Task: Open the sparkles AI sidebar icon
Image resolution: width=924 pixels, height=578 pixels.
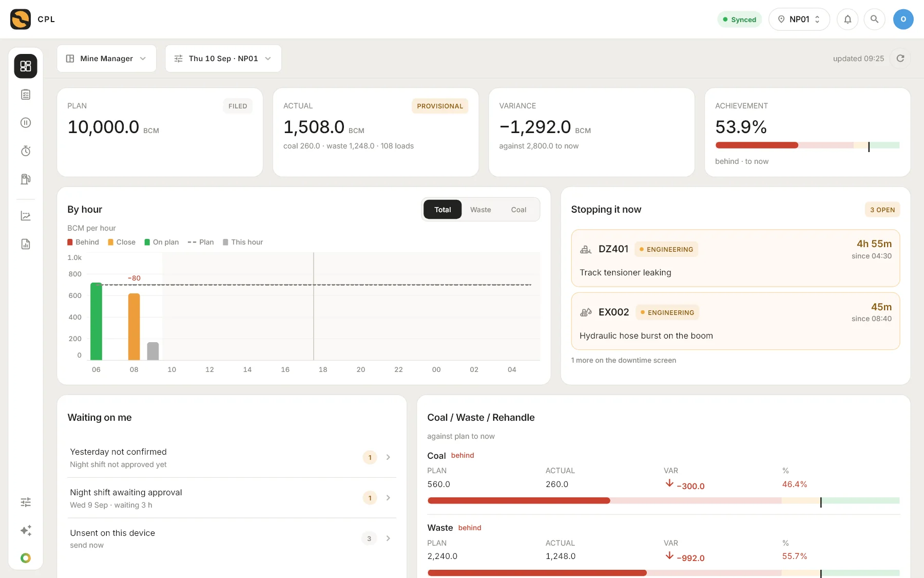Action: point(26,530)
